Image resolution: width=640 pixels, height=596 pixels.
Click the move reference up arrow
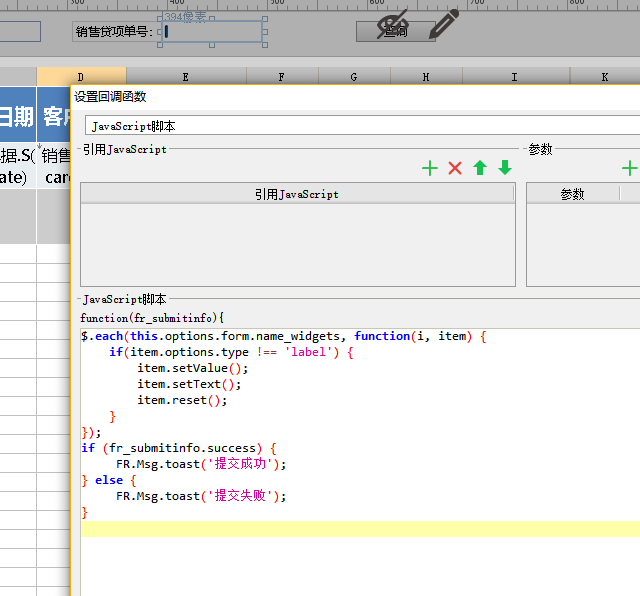[480, 168]
